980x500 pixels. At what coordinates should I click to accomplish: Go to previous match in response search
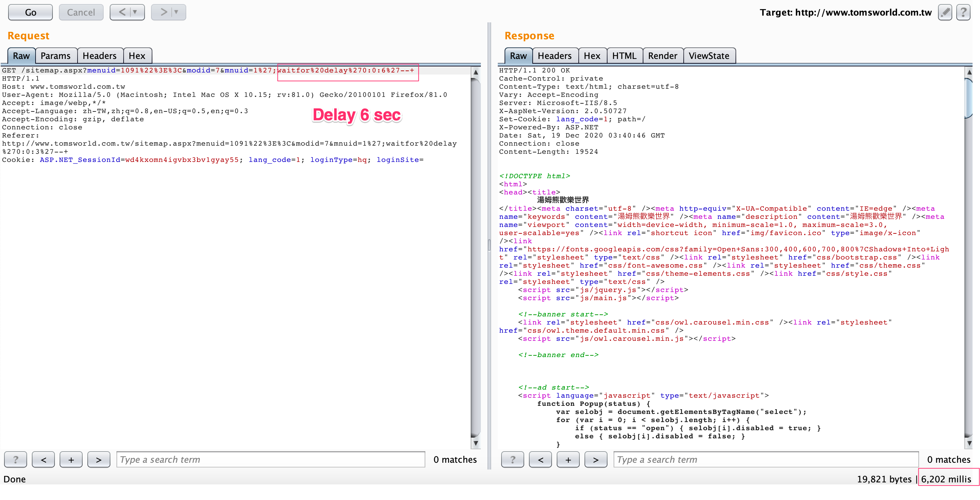pos(540,459)
